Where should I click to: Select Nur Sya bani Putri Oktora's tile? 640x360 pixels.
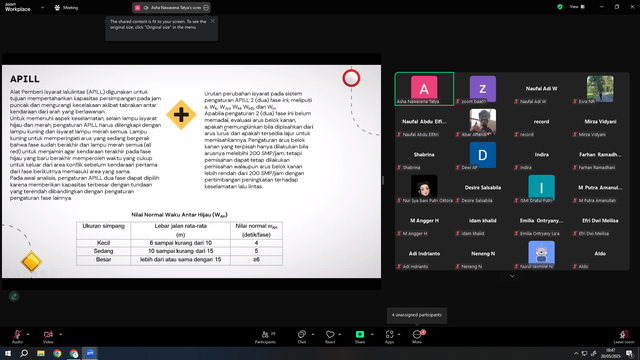click(424, 188)
